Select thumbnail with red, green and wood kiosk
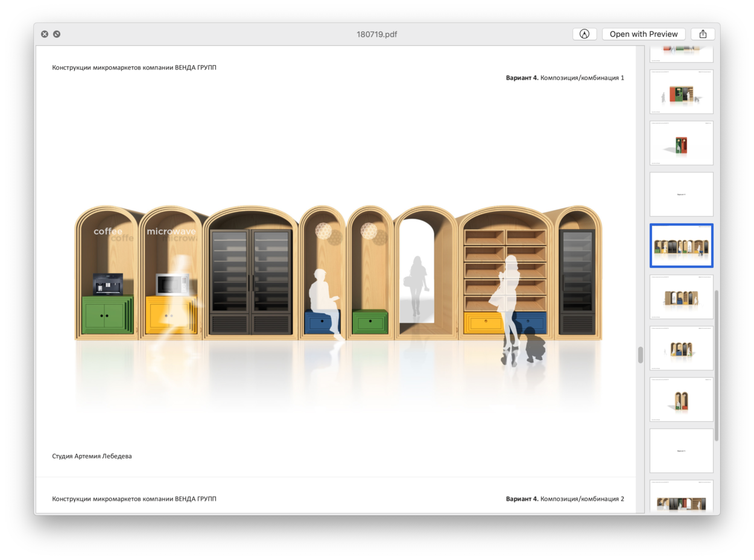The image size is (754, 560). tap(681, 92)
